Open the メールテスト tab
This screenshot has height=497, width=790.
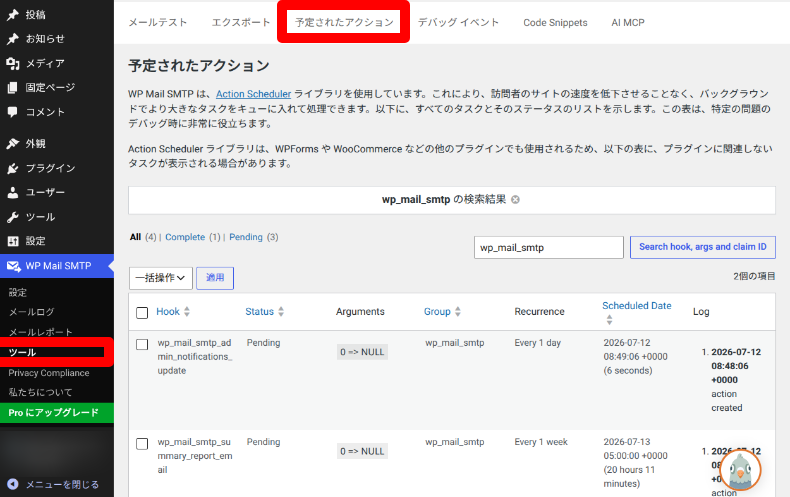click(158, 23)
